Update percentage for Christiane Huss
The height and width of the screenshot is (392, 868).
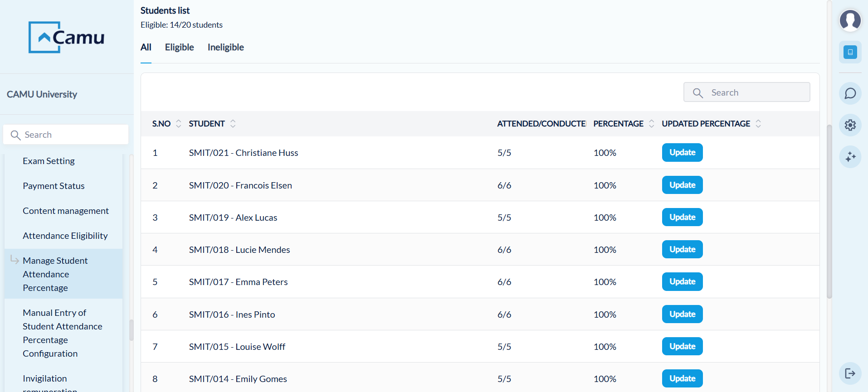pos(682,153)
